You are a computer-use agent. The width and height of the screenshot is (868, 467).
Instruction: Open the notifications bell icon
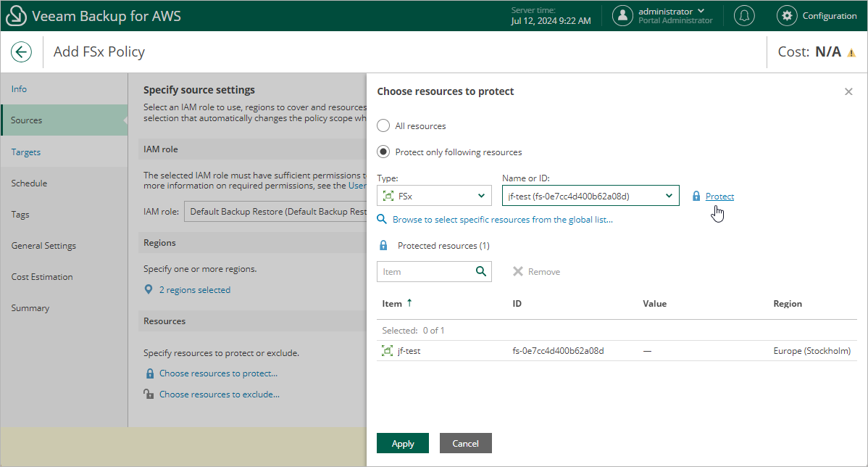pos(744,15)
